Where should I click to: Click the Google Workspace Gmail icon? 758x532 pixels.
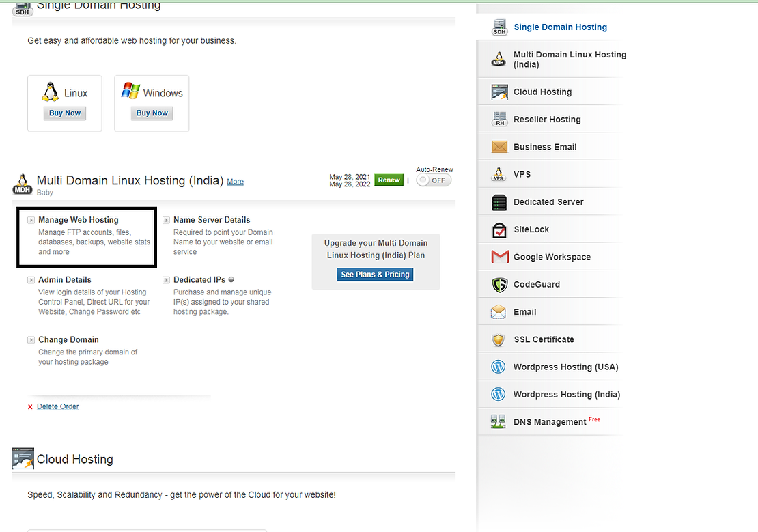[500, 257]
